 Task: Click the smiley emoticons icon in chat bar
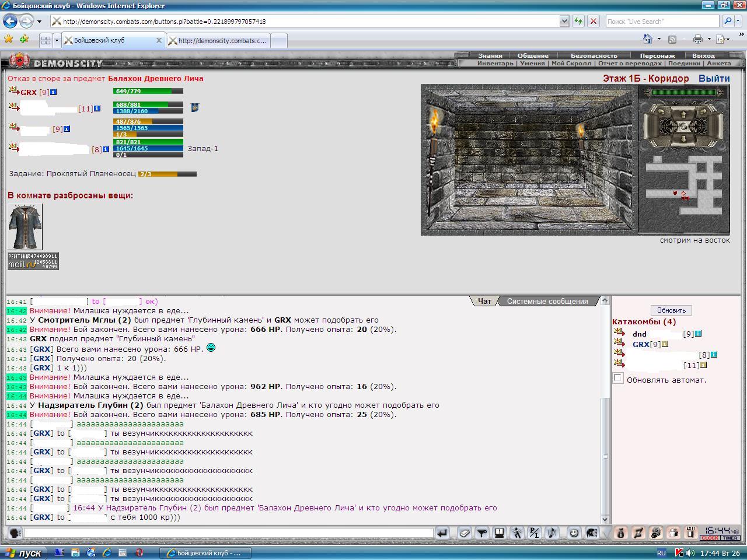click(574, 533)
